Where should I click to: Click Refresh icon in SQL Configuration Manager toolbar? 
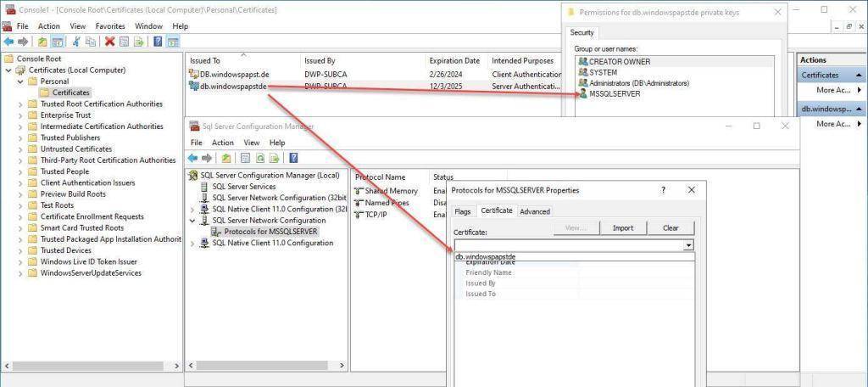click(260, 158)
